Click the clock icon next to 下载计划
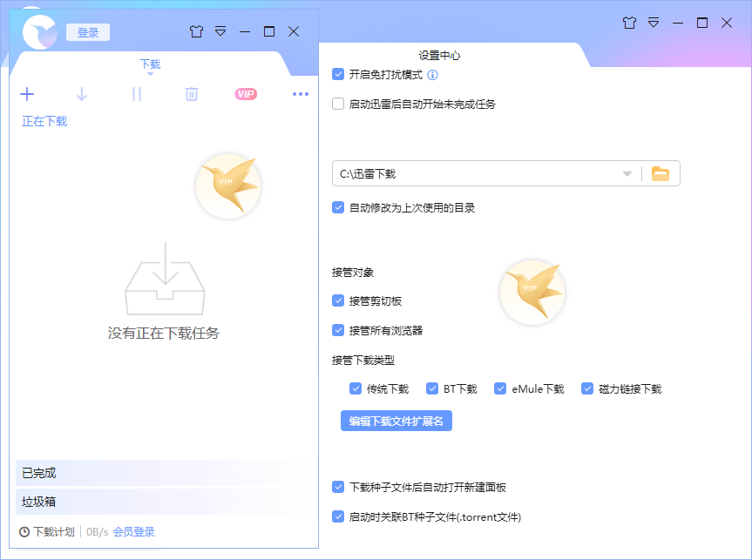 [24, 532]
